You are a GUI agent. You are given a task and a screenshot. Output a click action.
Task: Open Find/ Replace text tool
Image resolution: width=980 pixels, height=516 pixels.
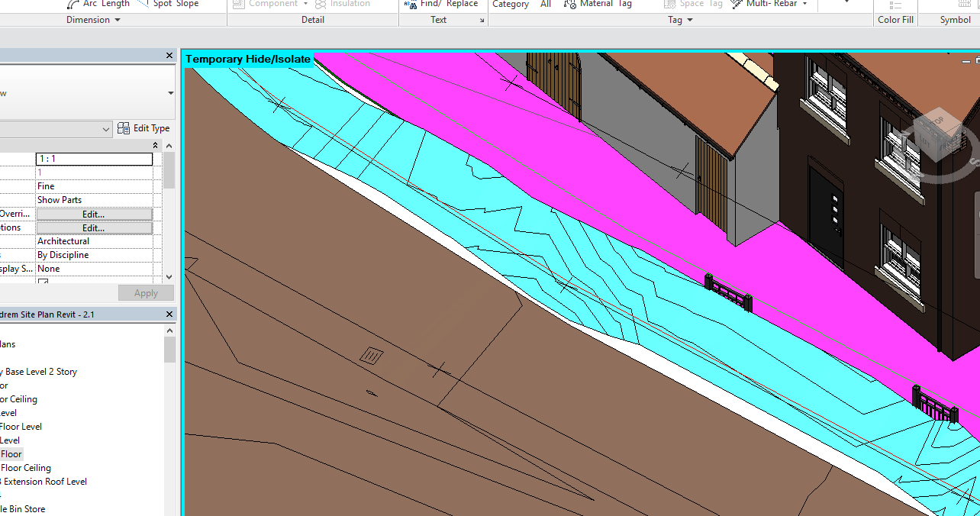click(x=441, y=4)
